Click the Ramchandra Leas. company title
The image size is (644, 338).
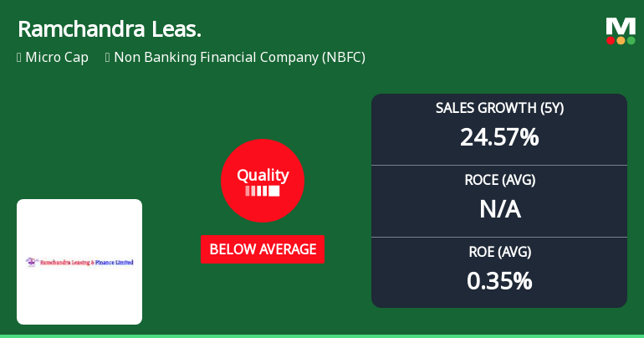click(109, 29)
